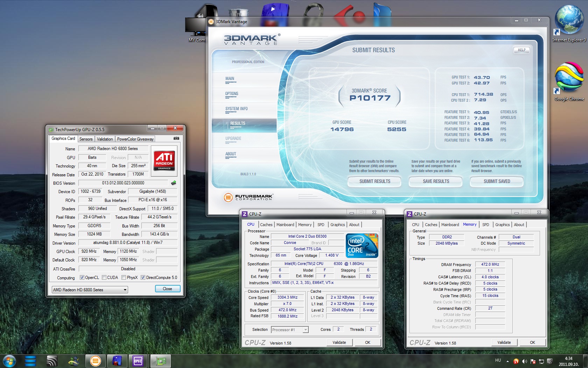
Task: Click the HELP button in 3DMark
Action: [521, 50]
